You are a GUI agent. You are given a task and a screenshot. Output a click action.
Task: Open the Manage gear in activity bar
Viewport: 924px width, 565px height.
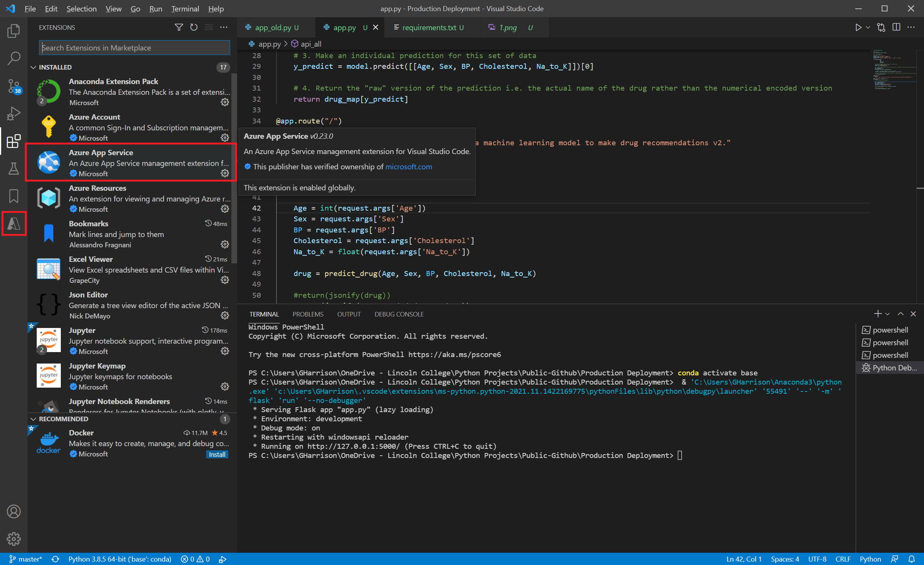pos(14,539)
